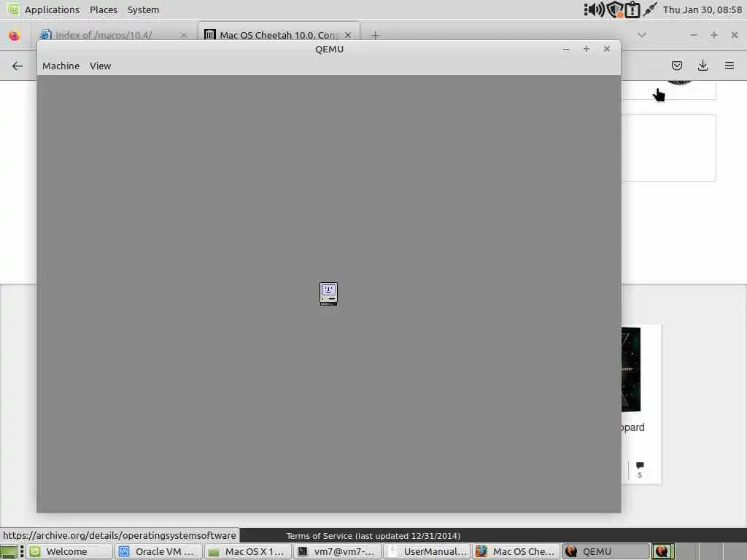Open the Places menu
This screenshot has width=747, height=560.
(x=104, y=9)
